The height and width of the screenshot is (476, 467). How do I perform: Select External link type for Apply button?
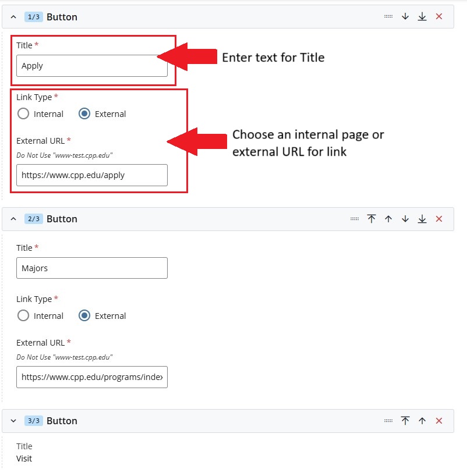coord(84,114)
